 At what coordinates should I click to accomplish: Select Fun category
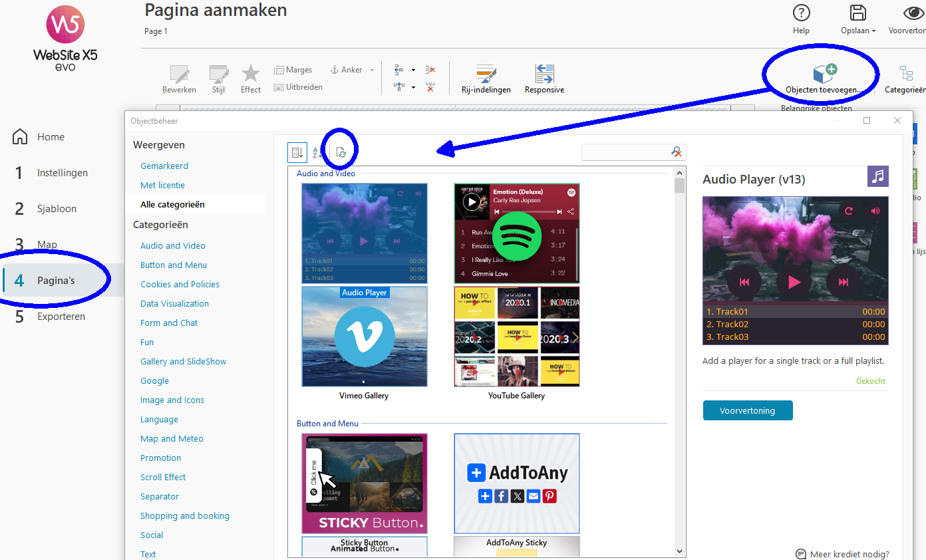[x=147, y=343]
